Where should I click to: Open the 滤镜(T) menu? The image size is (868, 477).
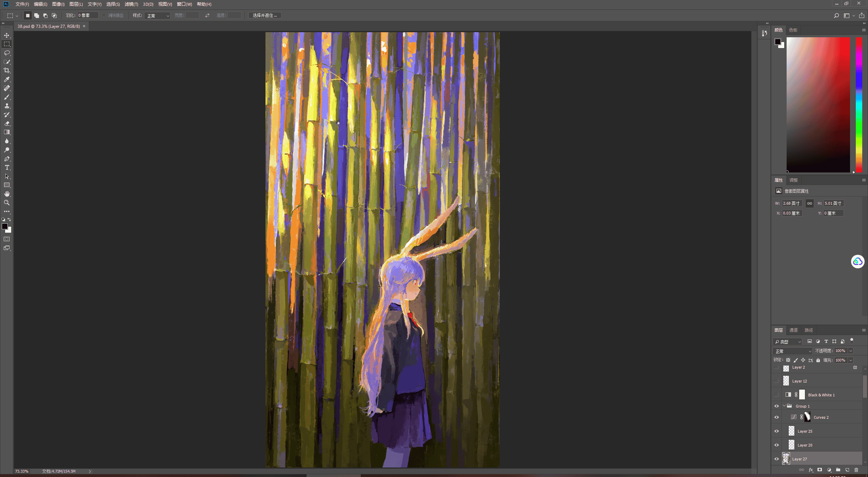(131, 4)
